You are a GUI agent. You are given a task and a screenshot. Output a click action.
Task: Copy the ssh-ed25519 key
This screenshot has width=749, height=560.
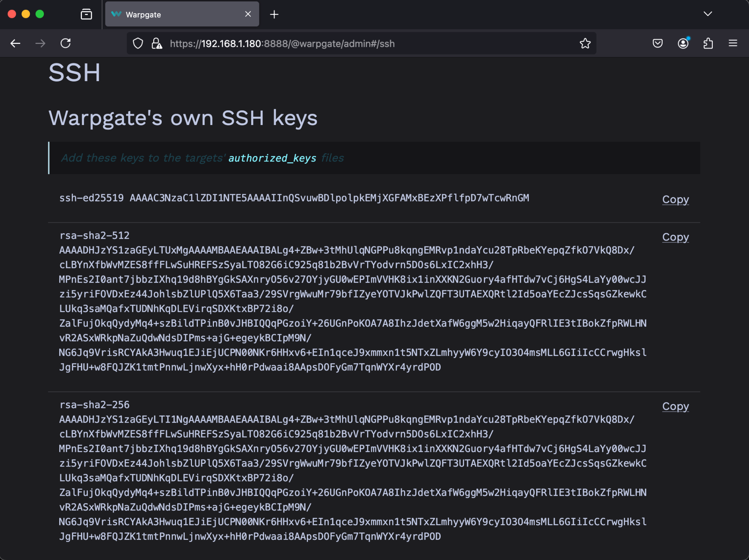point(675,200)
